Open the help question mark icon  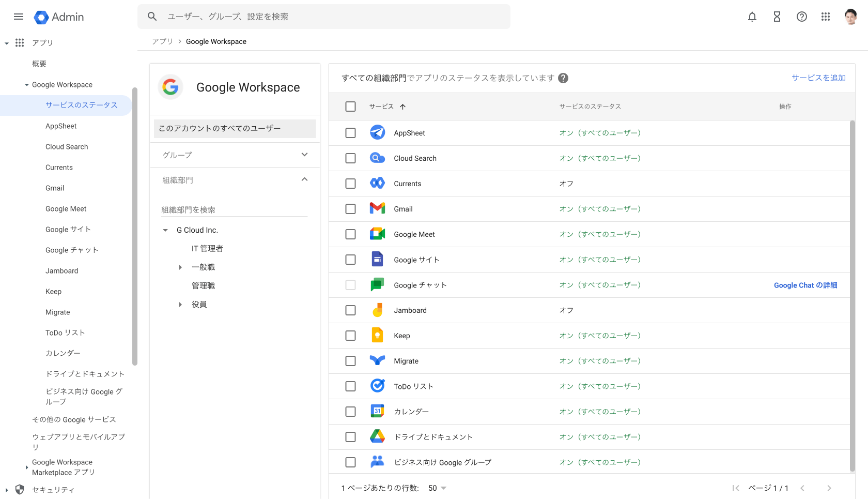pyautogui.click(x=802, y=17)
